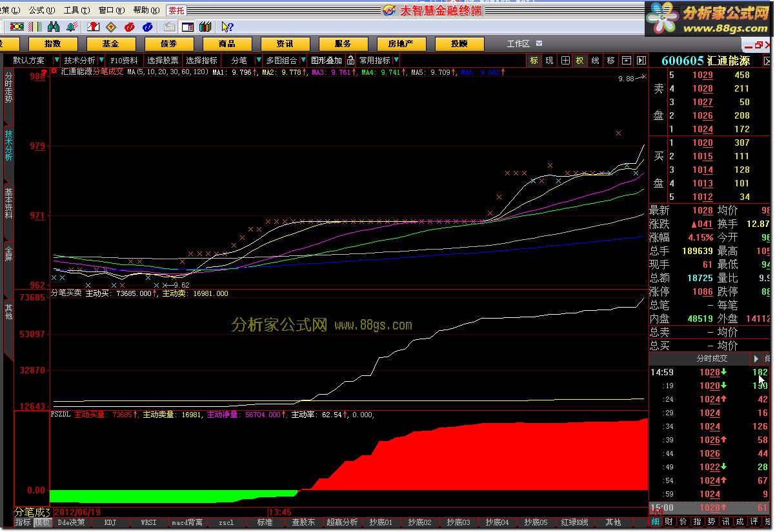
Task: Expand the 分笔 period dropdown arrow
Action: pyautogui.click(x=257, y=60)
